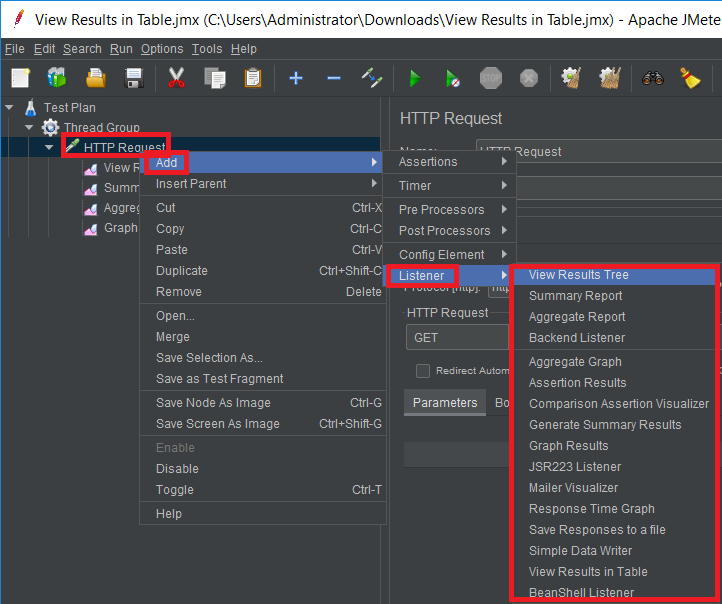
Task: Open the Run menu
Action: tap(121, 49)
